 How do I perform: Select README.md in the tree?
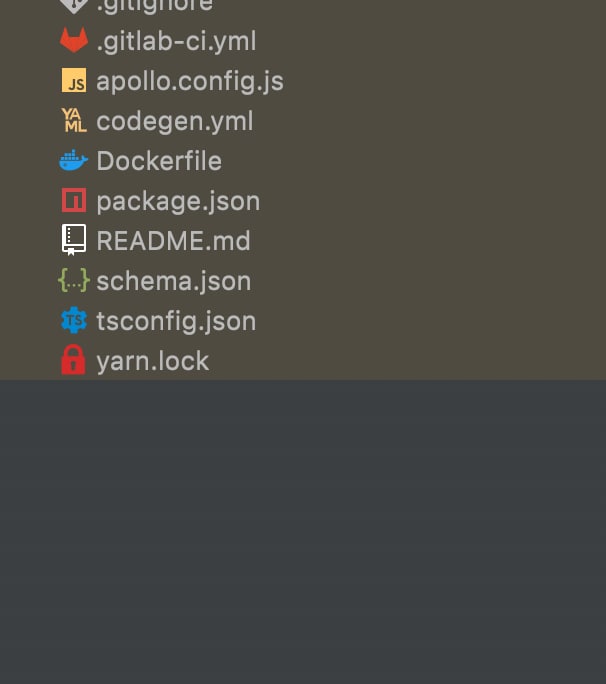[x=173, y=241]
